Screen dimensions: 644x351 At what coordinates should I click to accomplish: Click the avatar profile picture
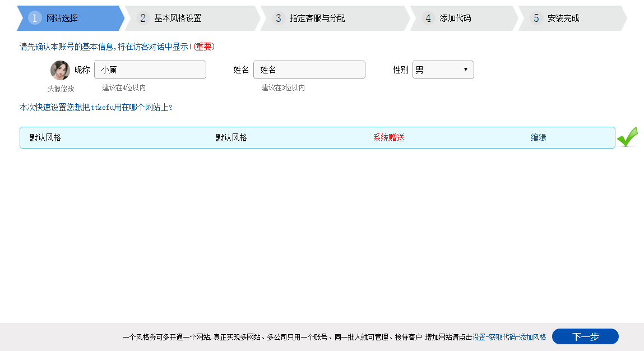pos(60,70)
